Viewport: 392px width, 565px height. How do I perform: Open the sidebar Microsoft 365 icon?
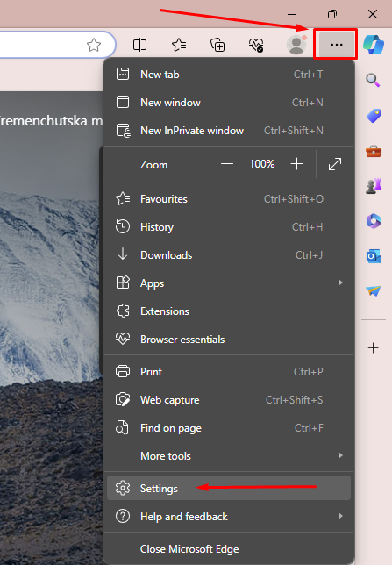pyautogui.click(x=374, y=221)
